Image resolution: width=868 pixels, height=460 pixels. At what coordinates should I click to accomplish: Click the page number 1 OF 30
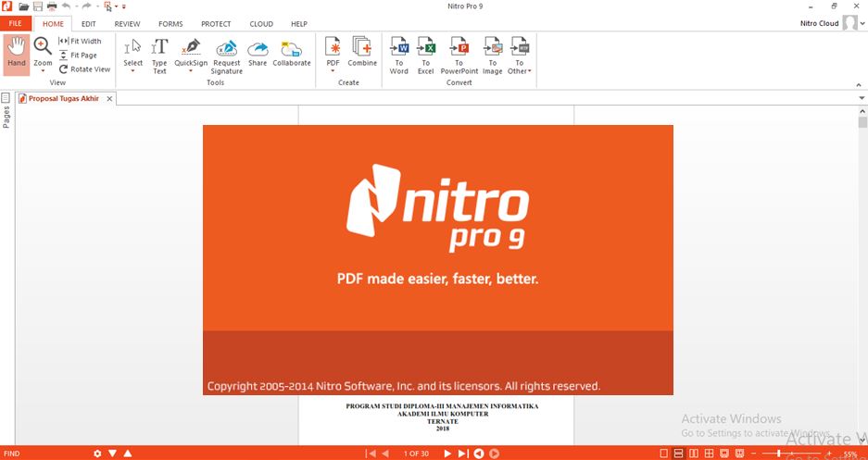[416, 454]
